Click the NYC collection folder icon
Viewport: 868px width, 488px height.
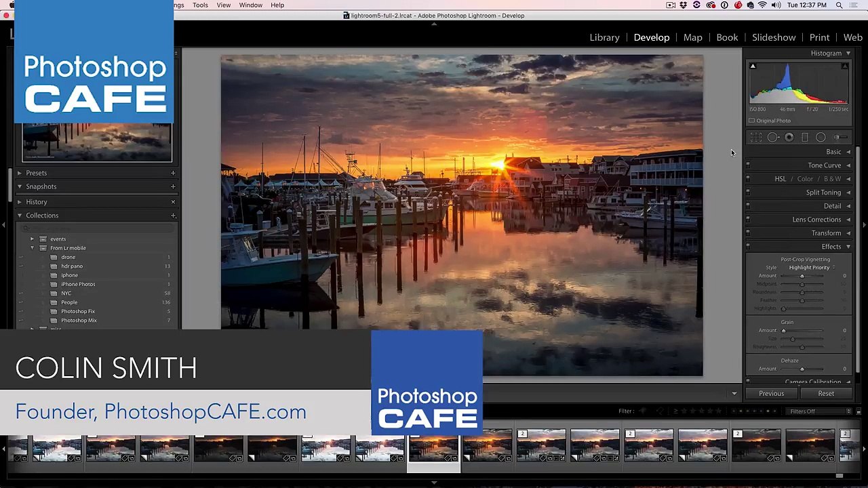point(54,293)
